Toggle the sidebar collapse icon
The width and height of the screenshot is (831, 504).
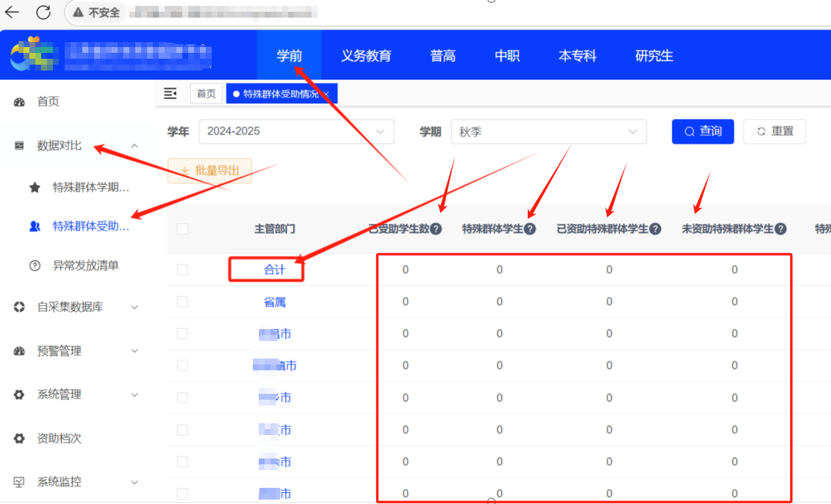pos(170,93)
